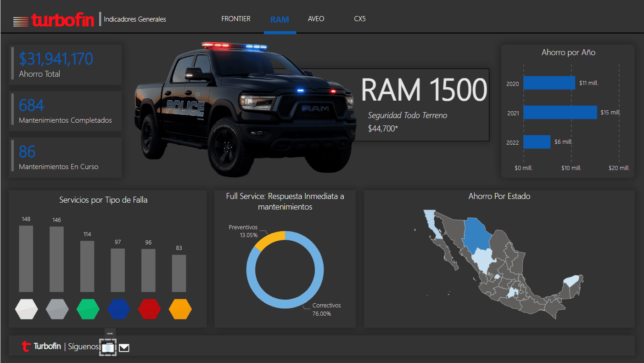Click the 2020 savings bar ($11 mill.)

click(x=549, y=83)
